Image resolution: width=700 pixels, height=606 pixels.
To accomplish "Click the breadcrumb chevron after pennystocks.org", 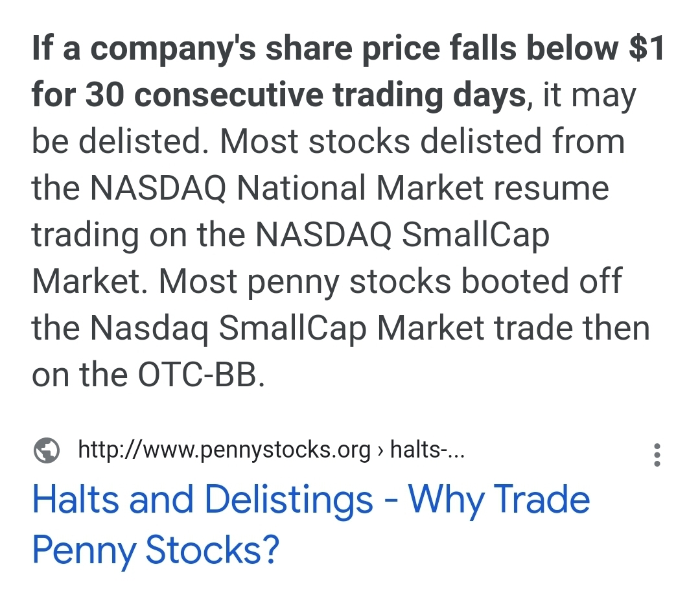I will pos(380,450).
